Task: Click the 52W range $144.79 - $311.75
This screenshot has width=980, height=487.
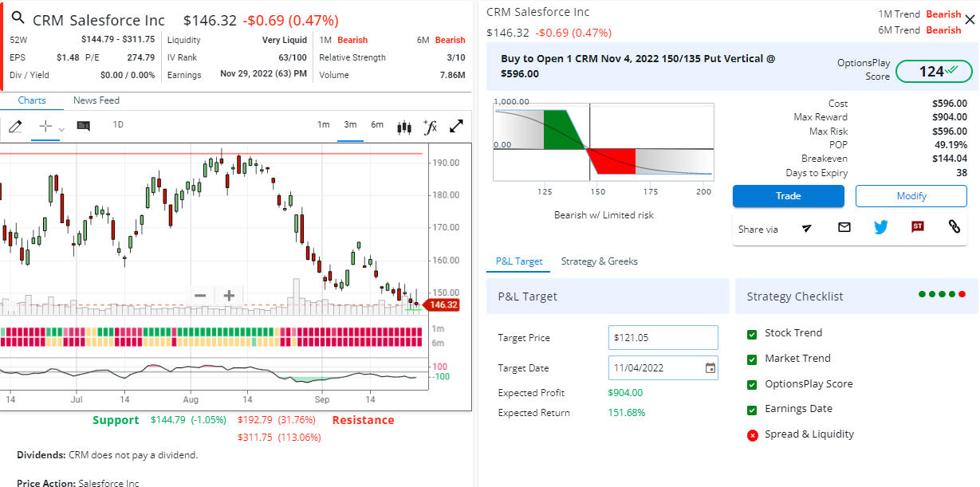Action: click(118, 40)
